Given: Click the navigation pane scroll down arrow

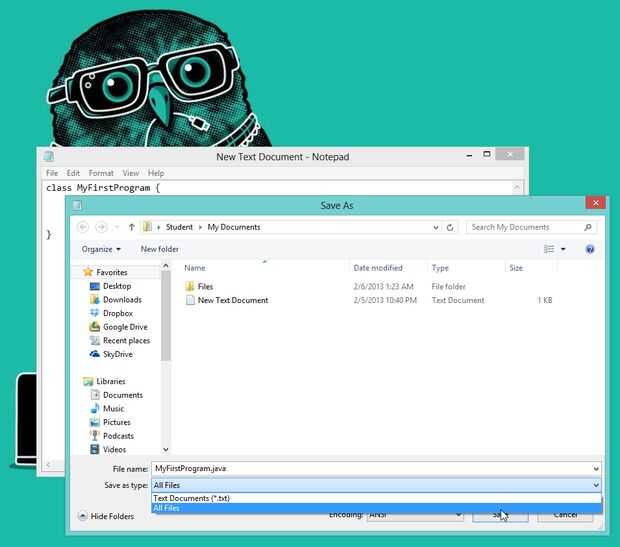Looking at the screenshot, I should (166, 449).
